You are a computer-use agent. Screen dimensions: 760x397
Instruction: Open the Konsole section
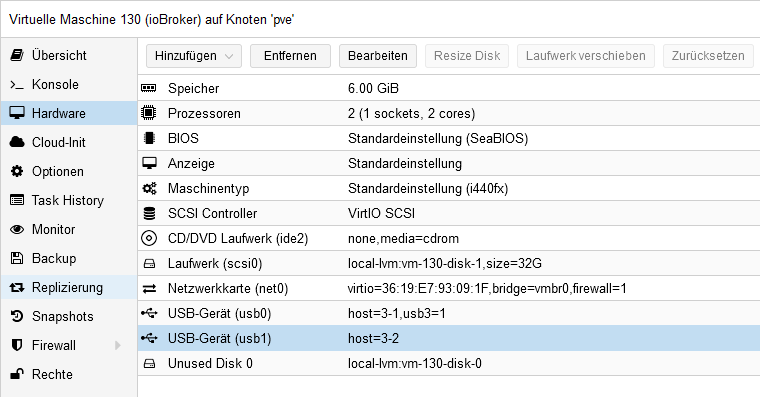pos(69,84)
